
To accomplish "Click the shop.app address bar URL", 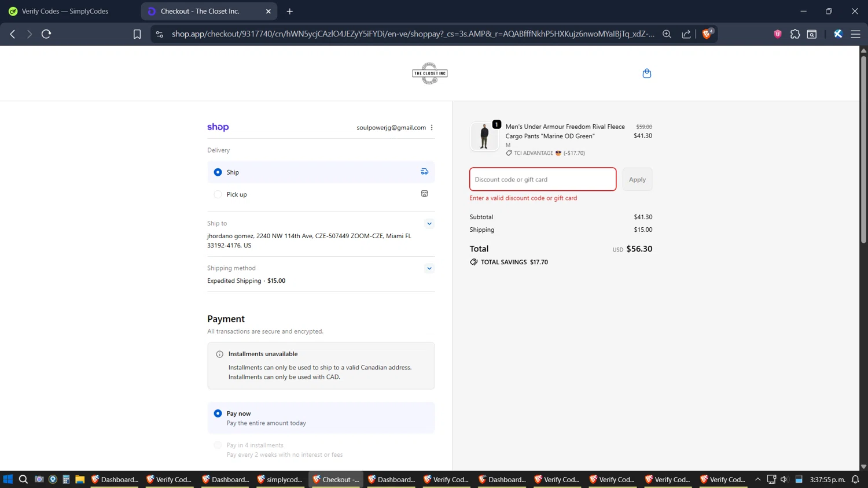I will 413,34.
